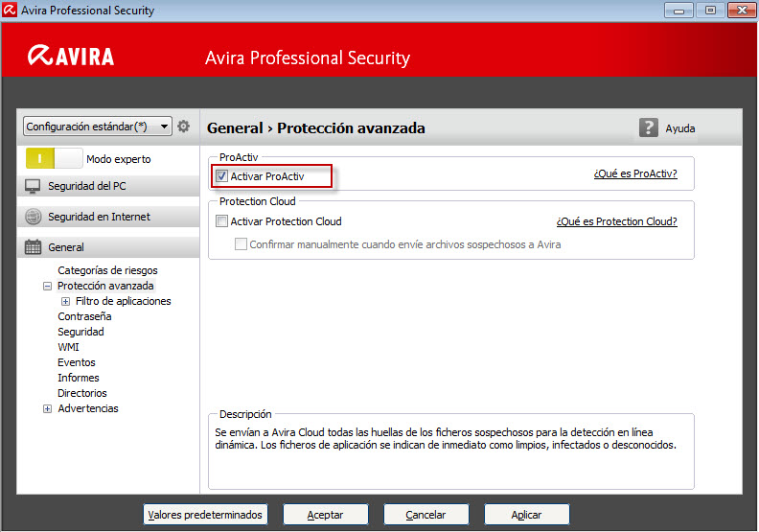The width and height of the screenshot is (759, 532).
Task: Click the Aceptar button
Action: click(x=325, y=515)
